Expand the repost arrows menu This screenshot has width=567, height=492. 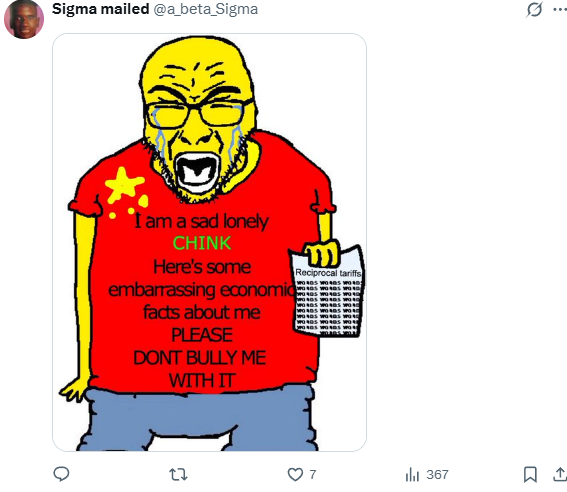[x=178, y=474]
